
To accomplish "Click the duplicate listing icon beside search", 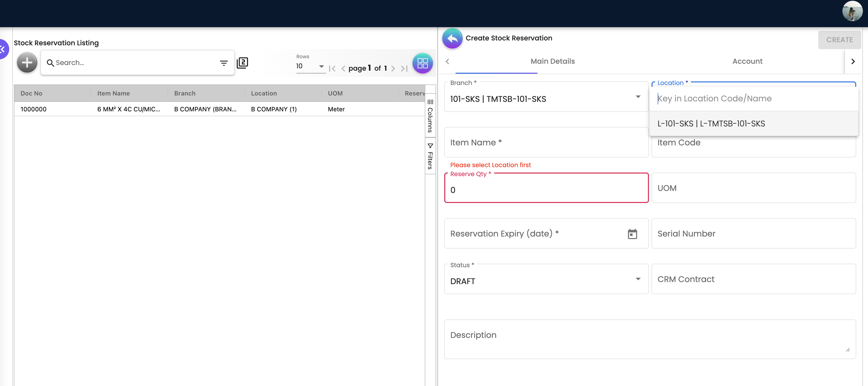I will point(242,63).
